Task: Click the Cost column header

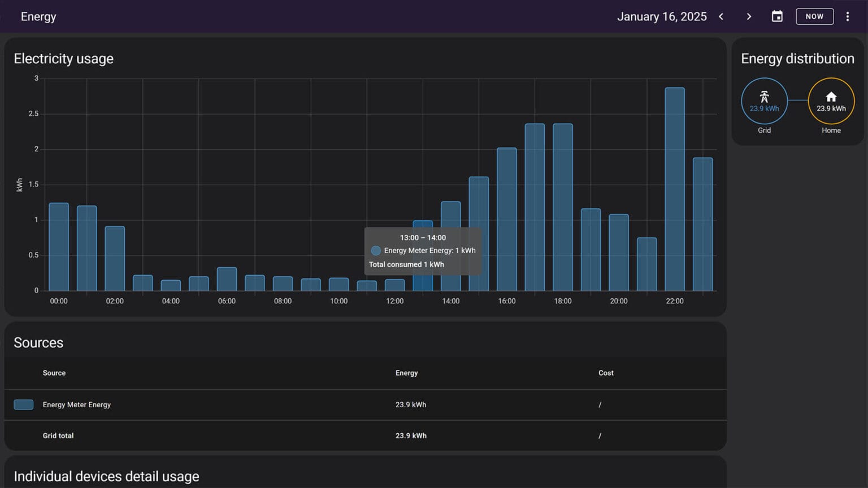Action: pos(606,373)
